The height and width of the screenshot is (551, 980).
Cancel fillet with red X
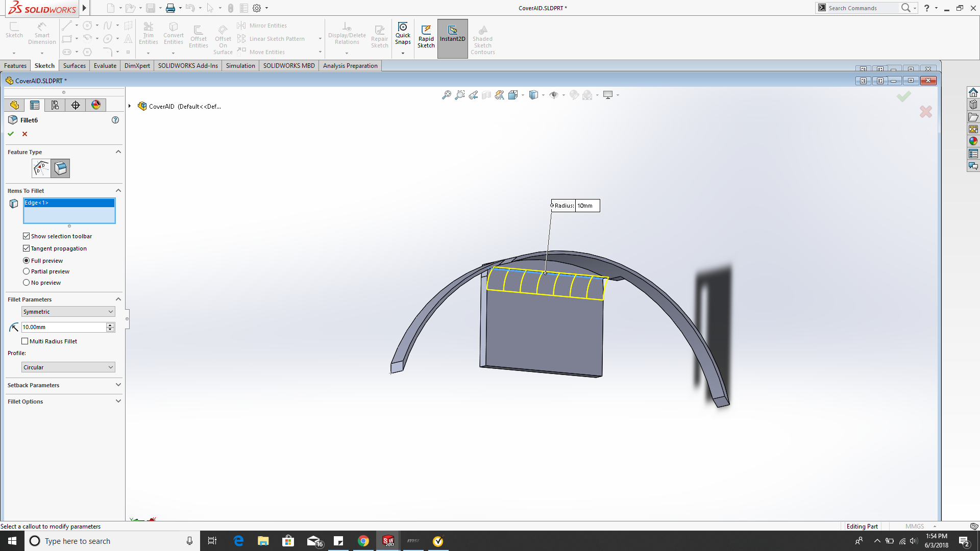point(24,134)
